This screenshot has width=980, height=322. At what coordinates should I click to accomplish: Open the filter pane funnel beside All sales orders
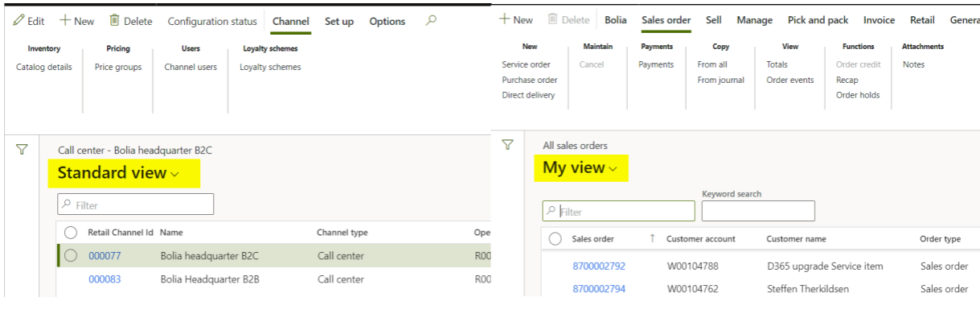click(507, 145)
